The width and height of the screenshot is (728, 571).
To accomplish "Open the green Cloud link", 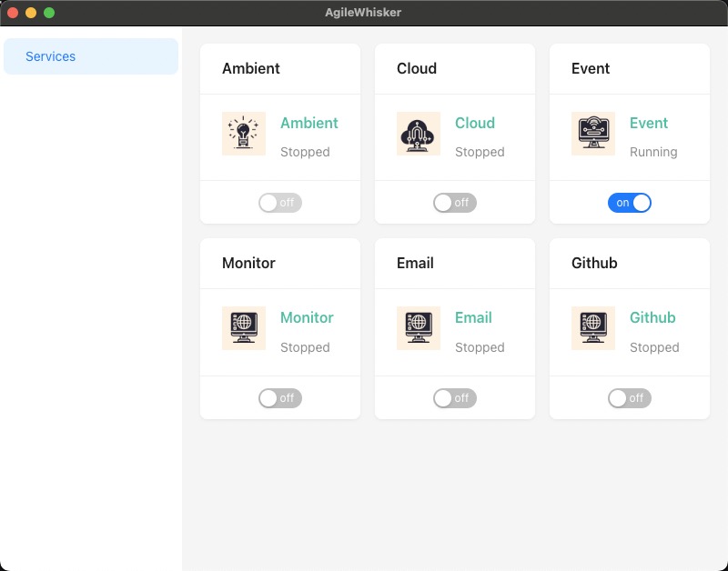I will coord(474,123).
